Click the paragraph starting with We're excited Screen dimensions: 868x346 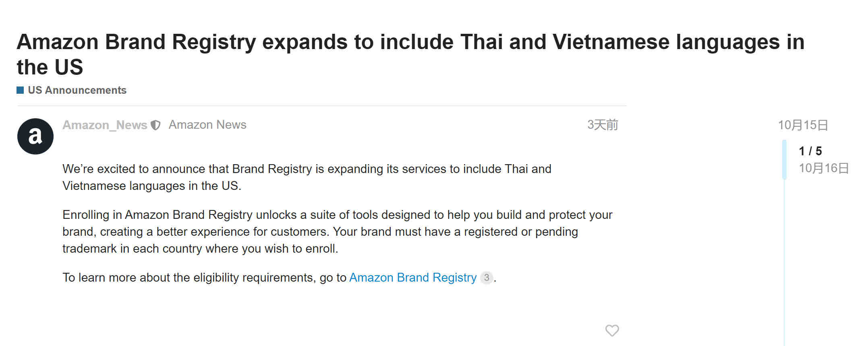[307, 177]
